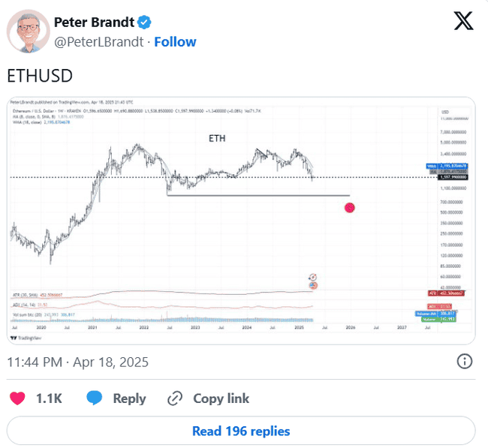Screen dimensions: 488x448
Task: Like the tweet with the heart icon
Action: coord(17,398)
